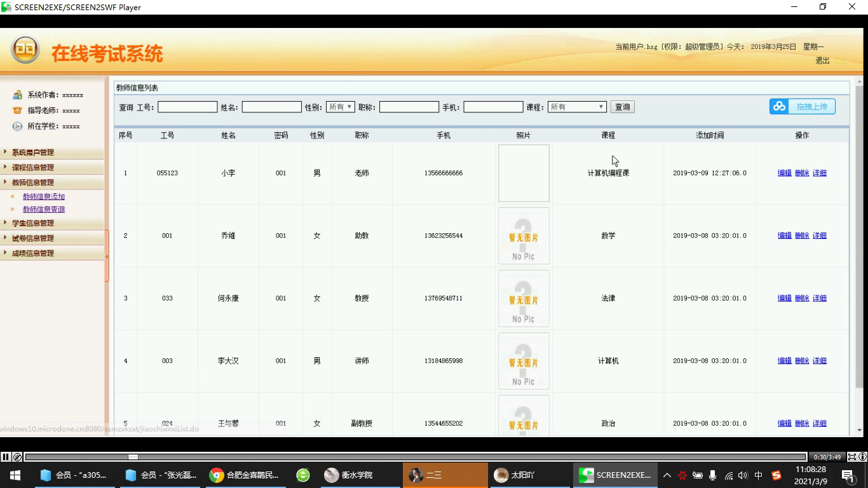This screenshot has width=868, height=488.
Task: Click the sidebar collapse handle
Action: pyautogui.click(x=107, y=256)
